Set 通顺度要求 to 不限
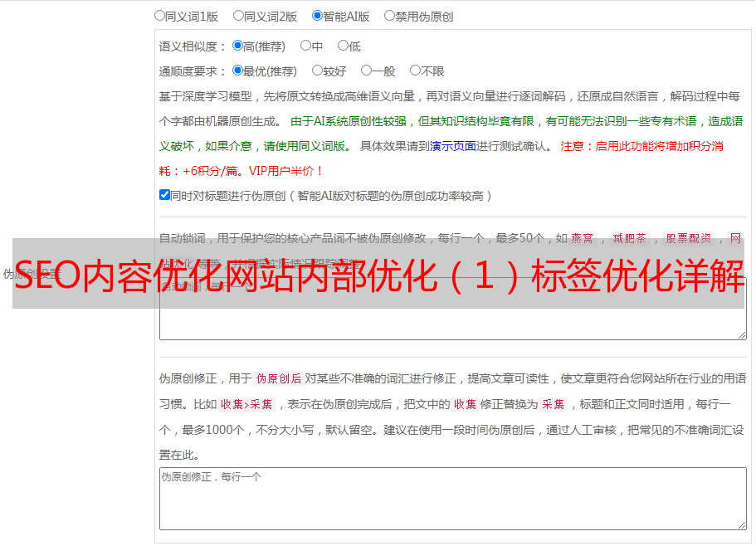756x546 pixels. 415,71
